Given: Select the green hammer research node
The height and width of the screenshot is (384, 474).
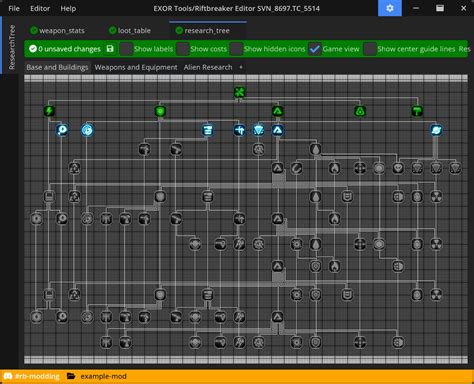Looking at the screenshot, I should coord(417,111).
